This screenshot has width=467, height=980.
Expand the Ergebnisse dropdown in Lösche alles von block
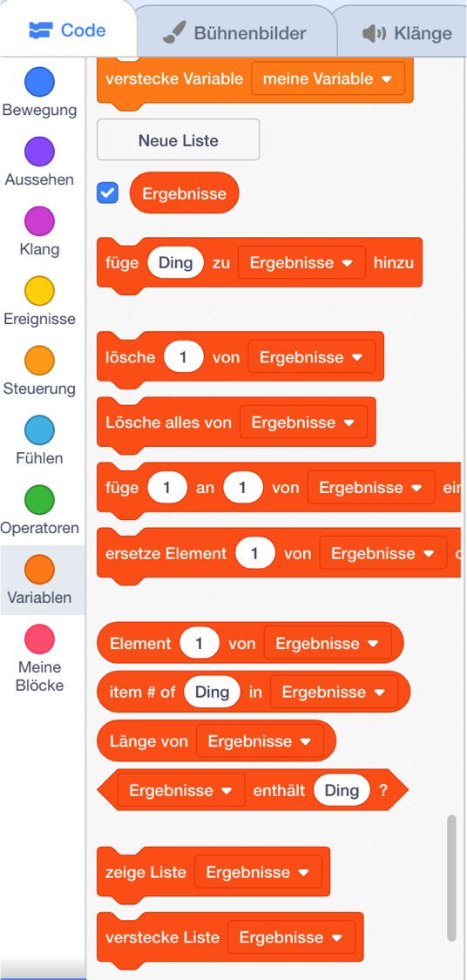302,422
